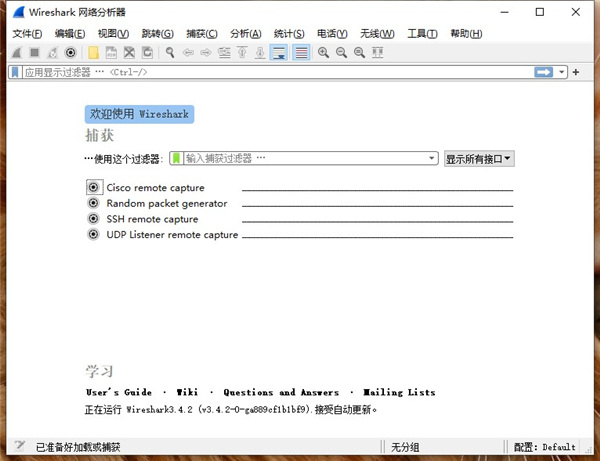Screen dimensions: 600x461
Task: Reload the capture file from the toolbar
Action: point(147,52)
